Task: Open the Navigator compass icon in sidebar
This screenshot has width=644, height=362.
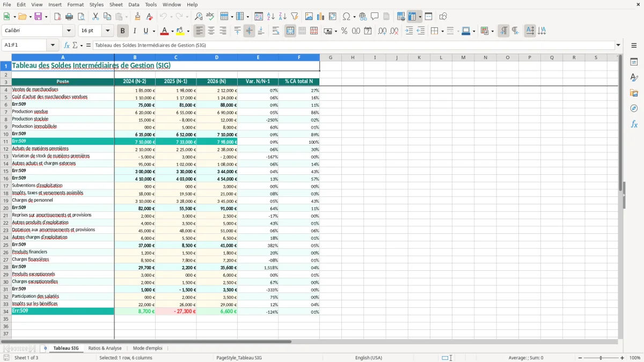Action: tap(634, 108)
